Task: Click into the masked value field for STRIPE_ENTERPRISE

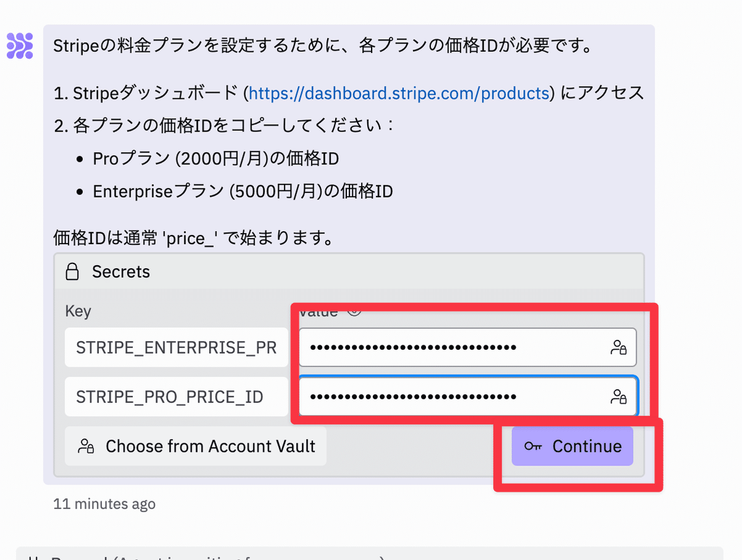Action: (x=467, y=347)
